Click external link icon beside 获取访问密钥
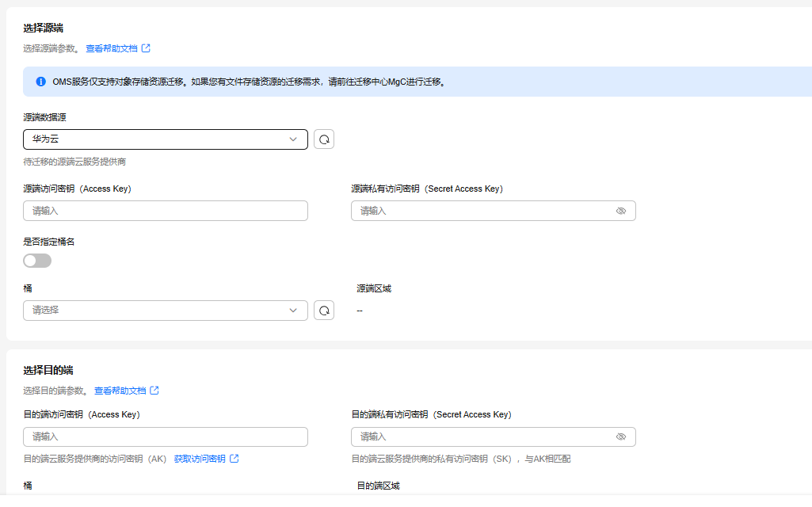 point(234,459)
